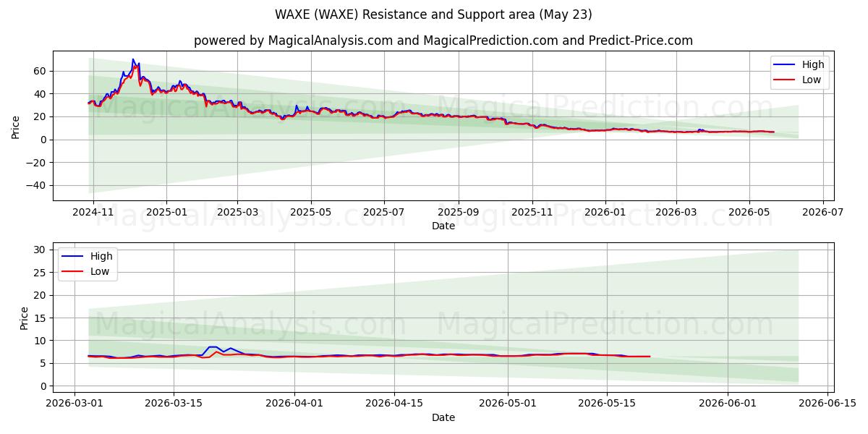Click the "2026-01" tick label

[x=605, y=212]
